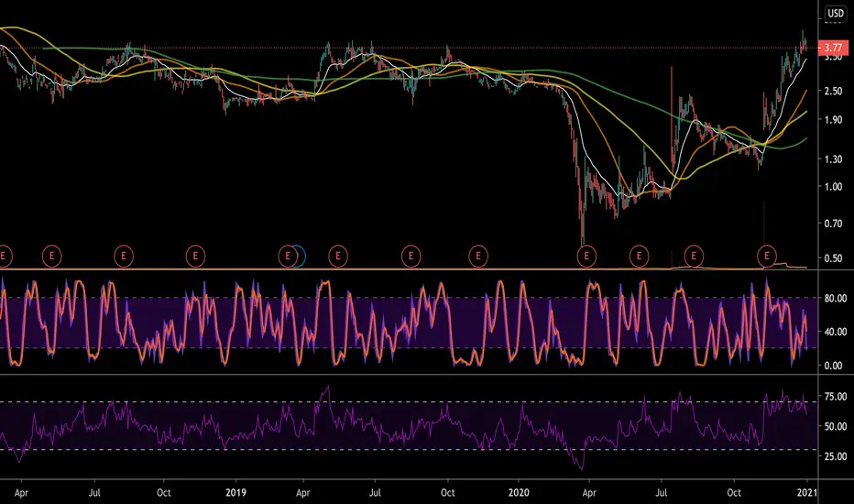Click the 0.50 price axis label

[833, 258]
